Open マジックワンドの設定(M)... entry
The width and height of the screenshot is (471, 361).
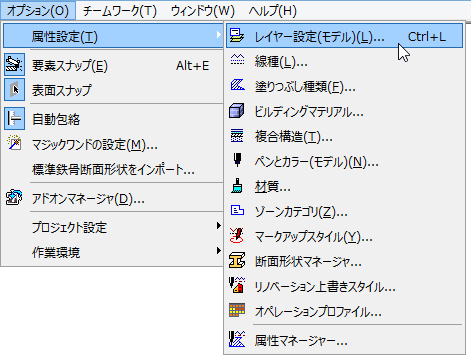point(113,144)
